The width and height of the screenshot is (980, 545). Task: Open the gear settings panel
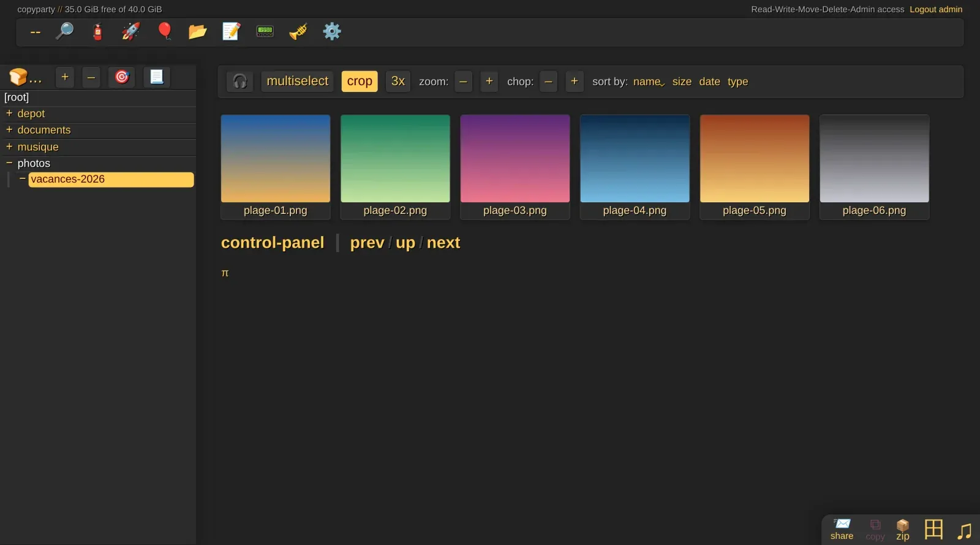(x=332, y=31)
